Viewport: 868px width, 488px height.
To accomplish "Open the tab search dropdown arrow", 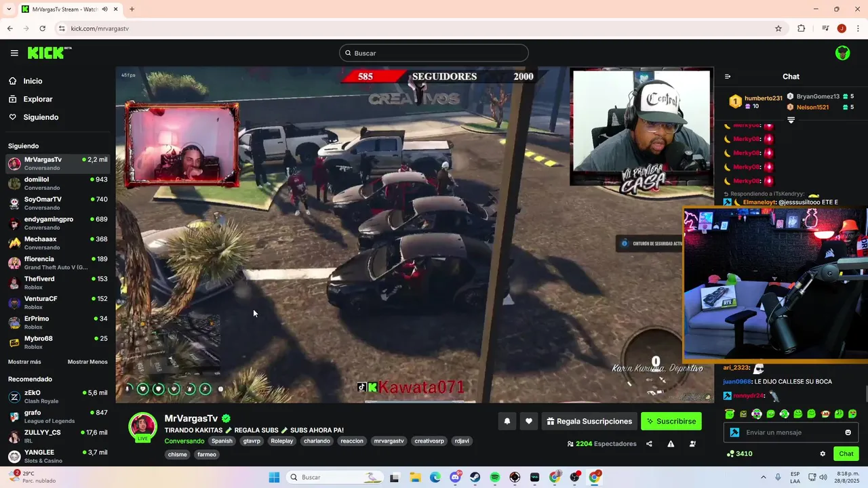I will point(9,9).
